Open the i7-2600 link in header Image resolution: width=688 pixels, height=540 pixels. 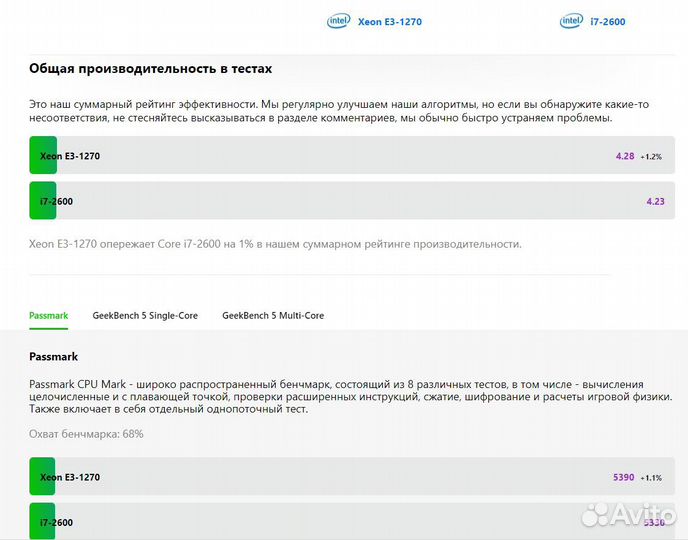click(608, 21)
